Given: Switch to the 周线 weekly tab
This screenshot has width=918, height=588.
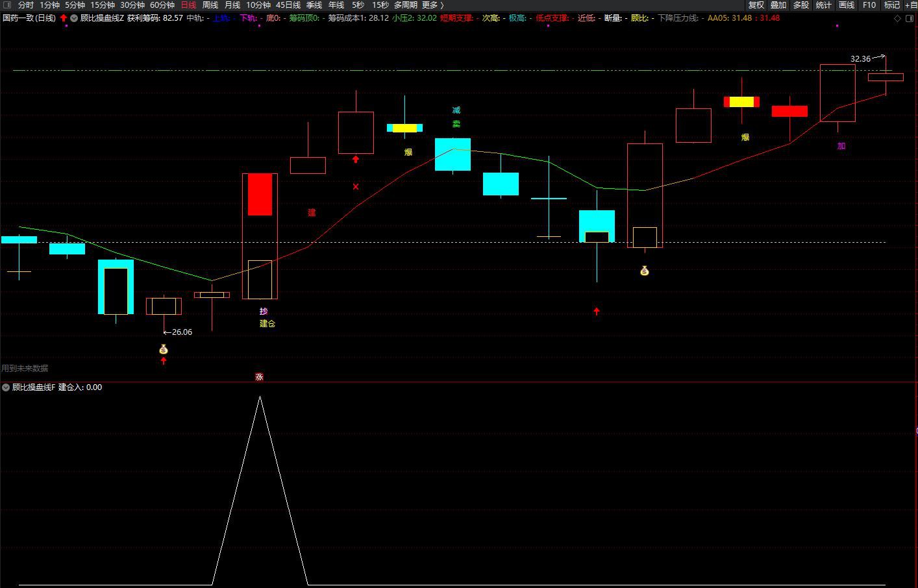Looking at the screenshot, I should [210, 5].
